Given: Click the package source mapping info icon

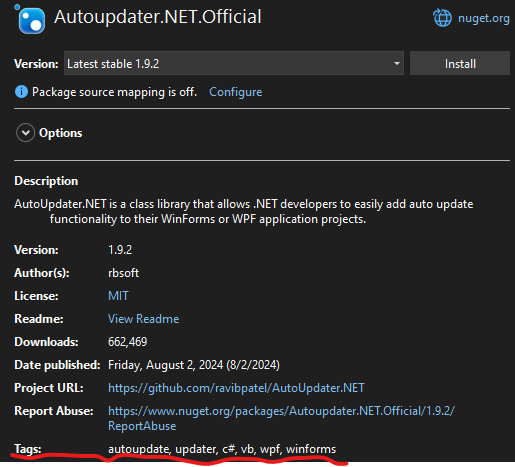Looking at the screenshot, I should [21, 91].
